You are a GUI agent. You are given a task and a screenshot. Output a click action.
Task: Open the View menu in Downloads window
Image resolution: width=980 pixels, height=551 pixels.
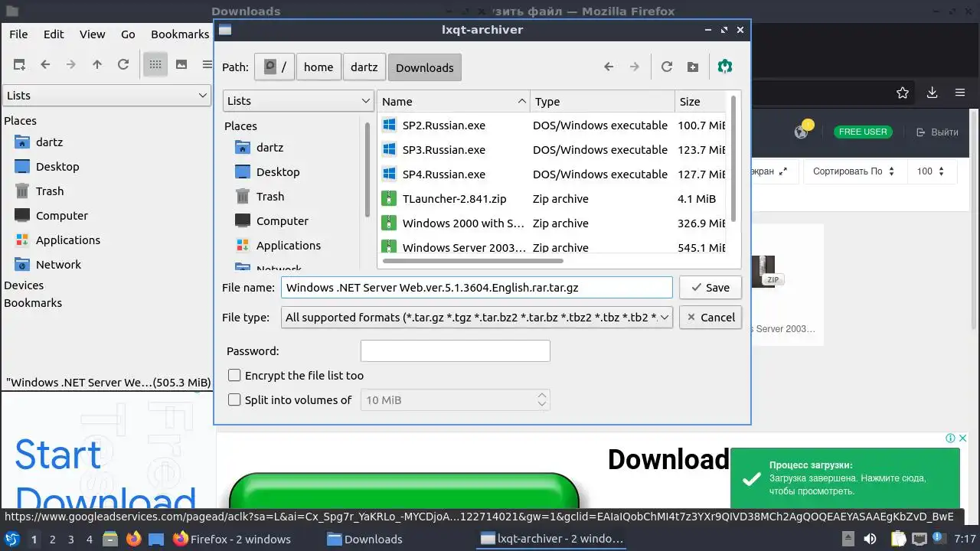93,34
